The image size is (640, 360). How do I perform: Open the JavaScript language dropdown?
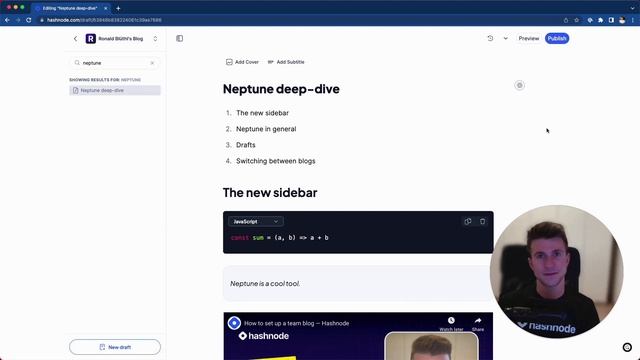[256, 222]
